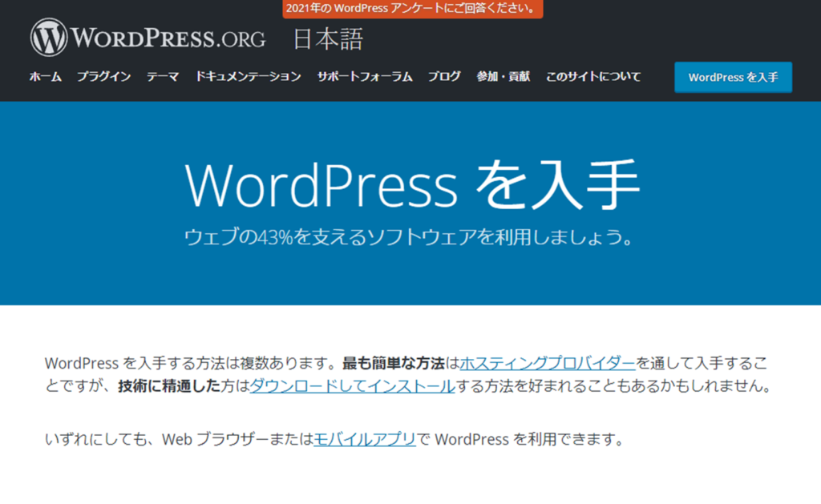The width and height of the screenshot is (821, 504).
Task: Open ドキュメンテーション from the nav bar
Action: (x=248, y=77)
